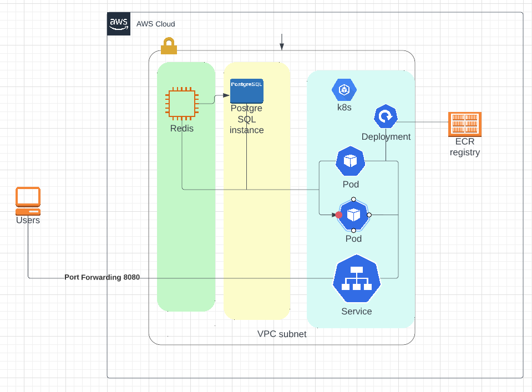Select the ECR registry icon
This screenshot has width=532, height=392.
coord(465,124)
